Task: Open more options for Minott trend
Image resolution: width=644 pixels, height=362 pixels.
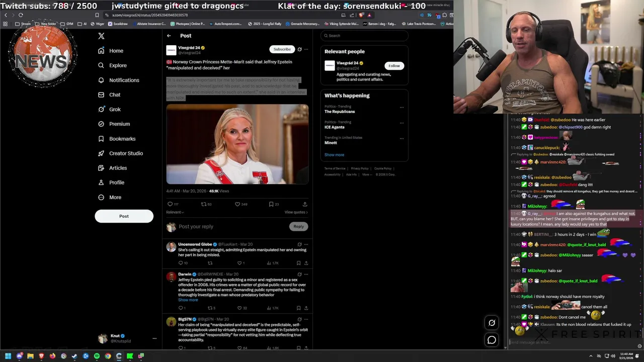Action: [x=401, y=138]
